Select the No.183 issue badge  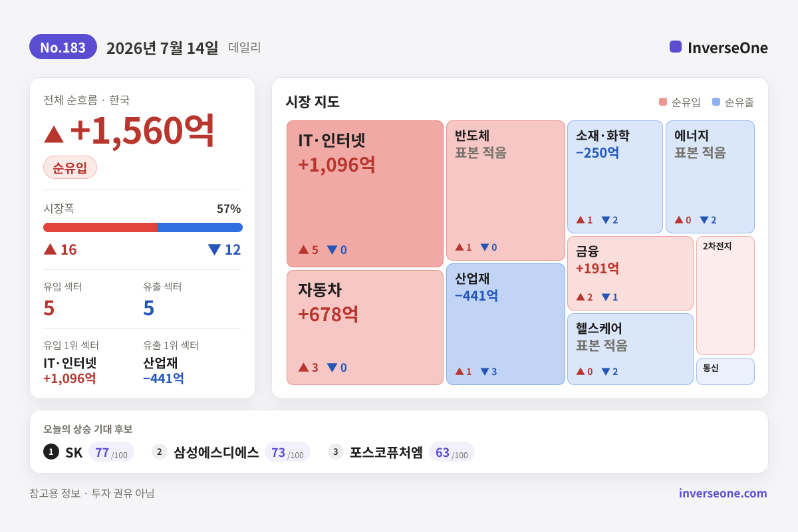(x=63, y=47)
